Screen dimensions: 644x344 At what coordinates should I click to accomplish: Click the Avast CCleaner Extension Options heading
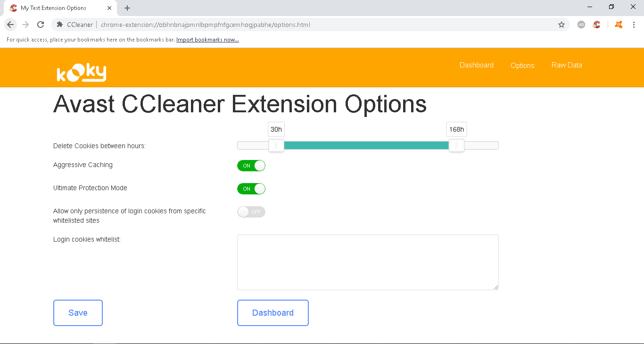(x=240, y=104)
